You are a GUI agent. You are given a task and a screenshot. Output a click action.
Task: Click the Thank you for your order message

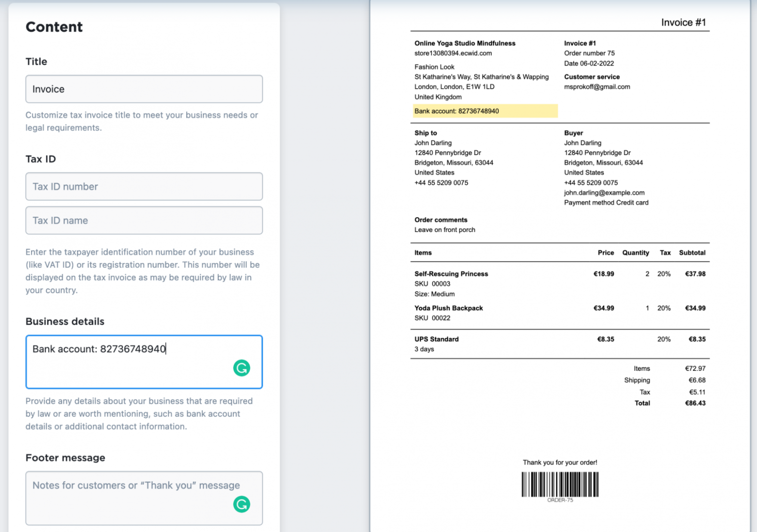559,463
